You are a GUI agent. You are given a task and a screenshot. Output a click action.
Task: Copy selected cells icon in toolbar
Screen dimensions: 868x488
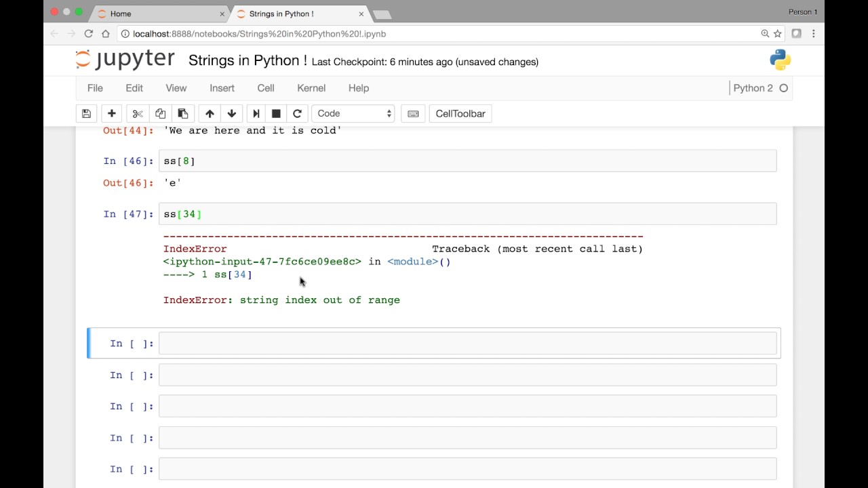click(160, 114)
